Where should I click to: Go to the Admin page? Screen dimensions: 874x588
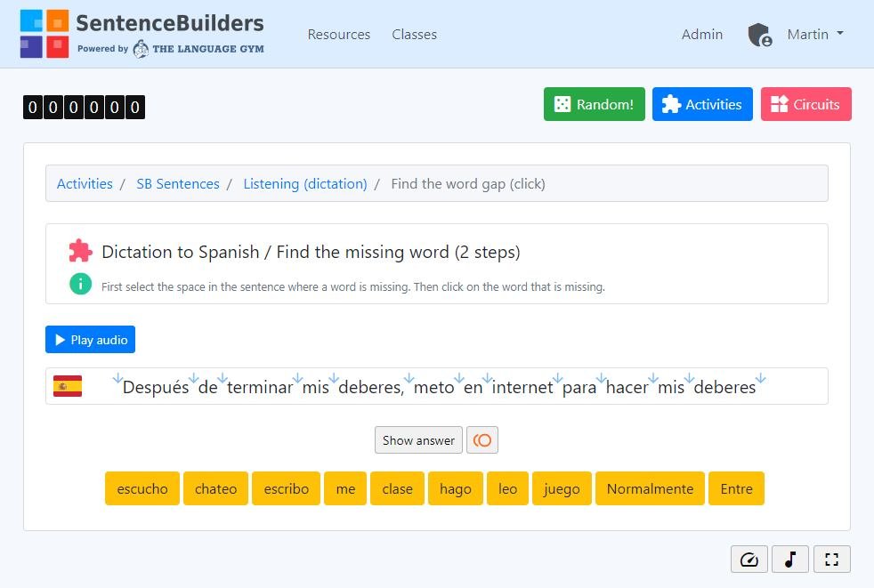coord(701,35)
